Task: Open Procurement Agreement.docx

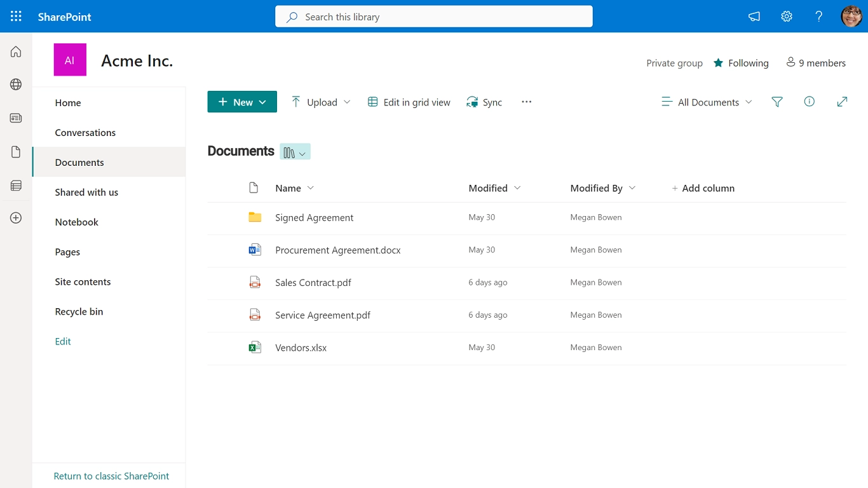Action: pos(338,250)
